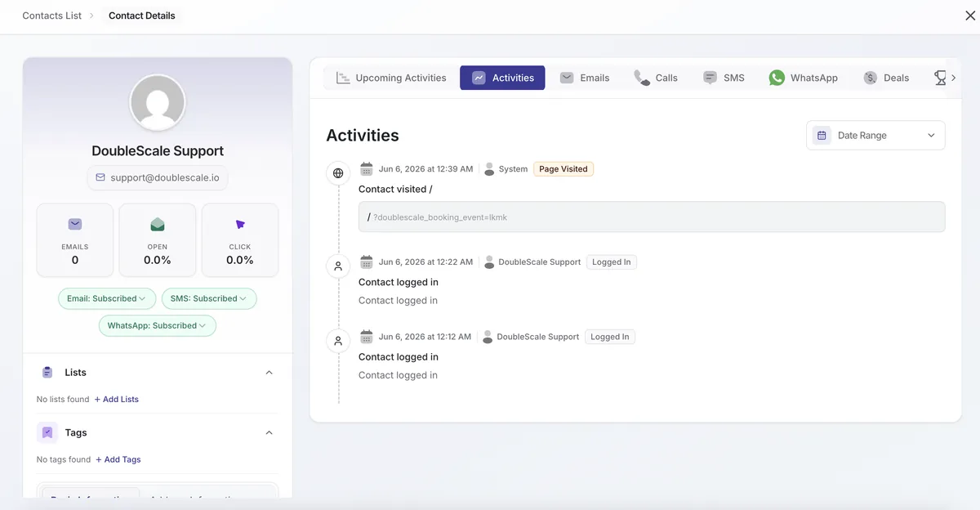
Task: Click the trophy icon tab
Action: coord(940,78)
